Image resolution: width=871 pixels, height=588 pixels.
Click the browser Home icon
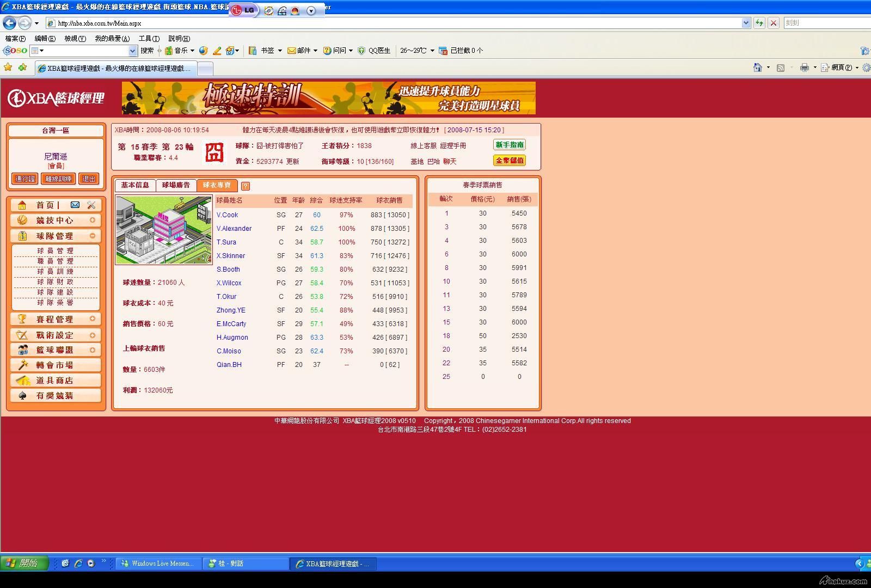click(x=757, y=68)
